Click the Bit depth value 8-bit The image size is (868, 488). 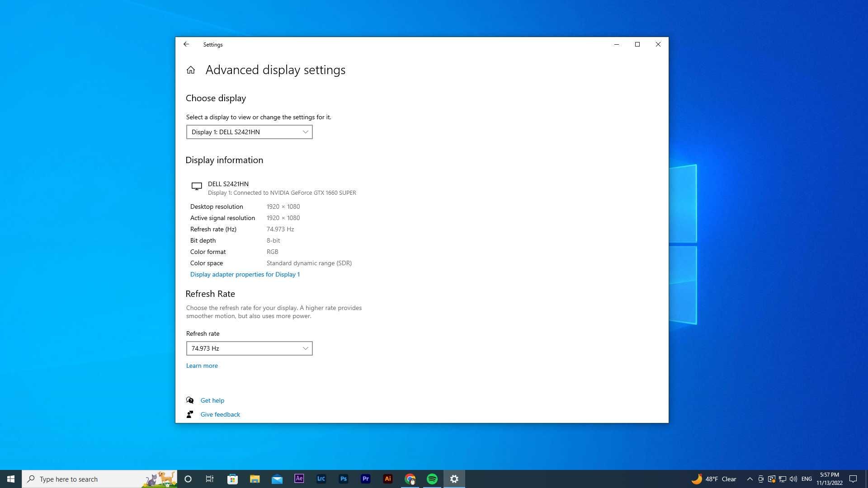click(273, 240)
